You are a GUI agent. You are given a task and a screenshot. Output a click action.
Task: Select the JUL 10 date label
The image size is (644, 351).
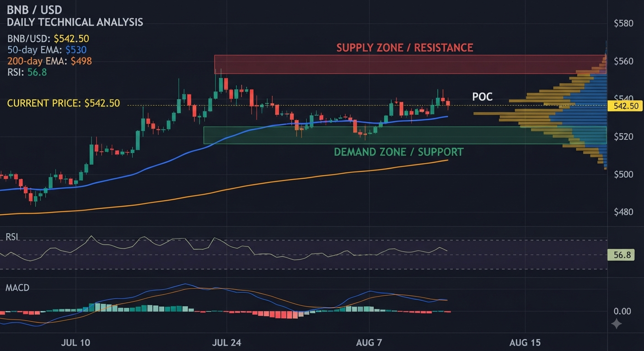click(x=75, y=343)
